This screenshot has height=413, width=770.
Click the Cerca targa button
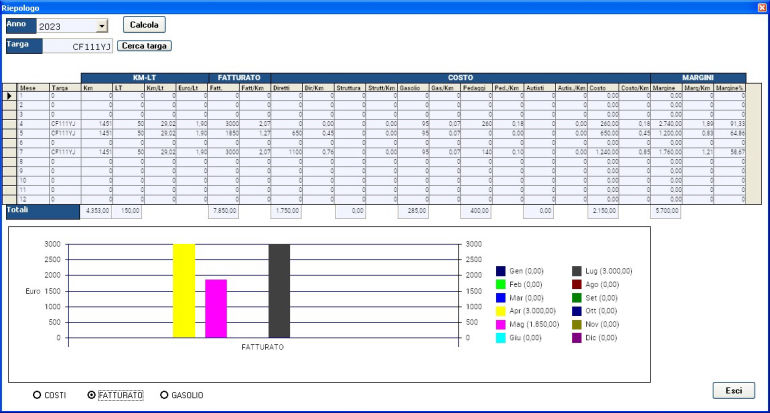coord(144,46)
